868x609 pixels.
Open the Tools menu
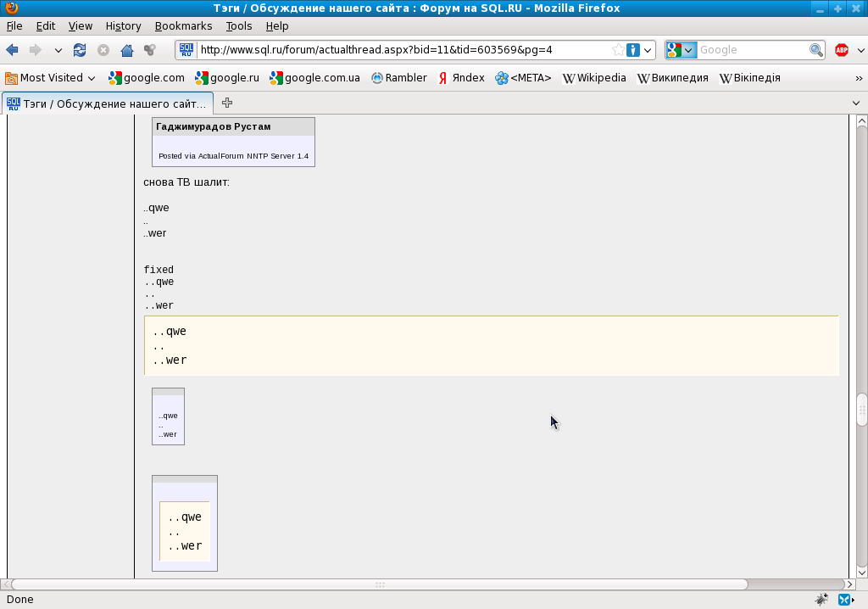(239, 26)
